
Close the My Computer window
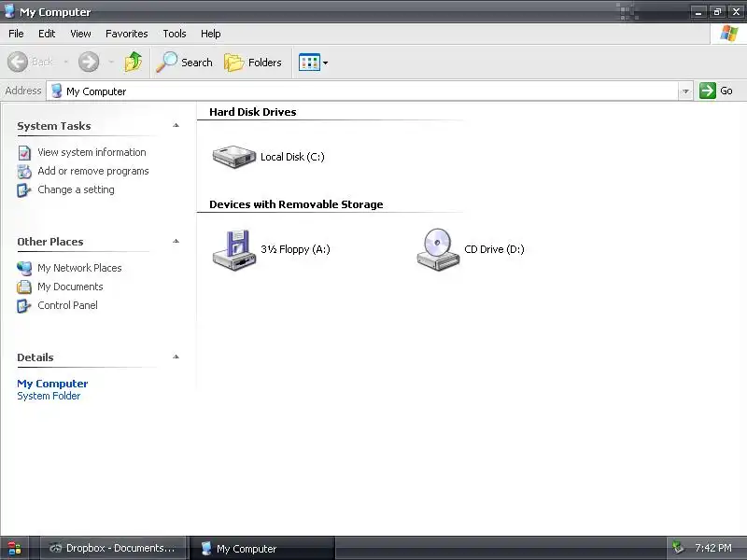(736, 12)
